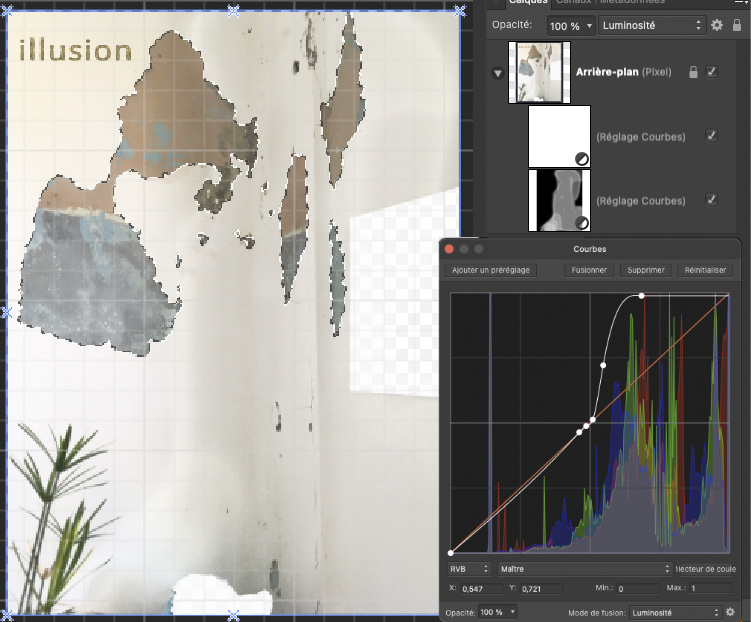Click the Y value field showing 0,721
The image size is (751, 622).
(542, 588)
